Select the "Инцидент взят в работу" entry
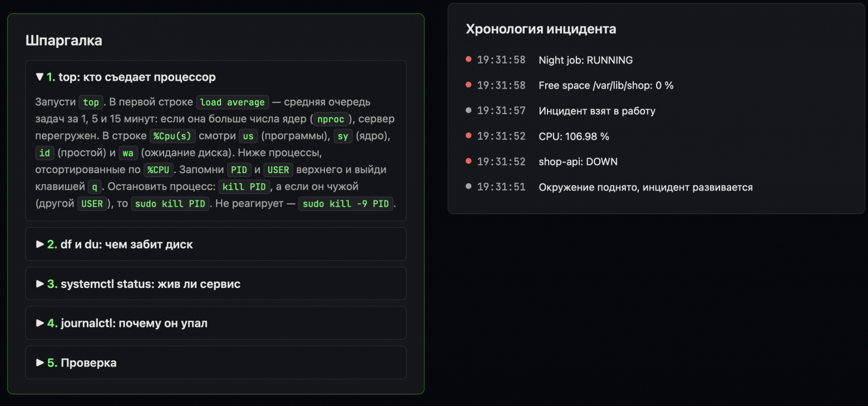The image size is (868, 406). tap(597, 111)
